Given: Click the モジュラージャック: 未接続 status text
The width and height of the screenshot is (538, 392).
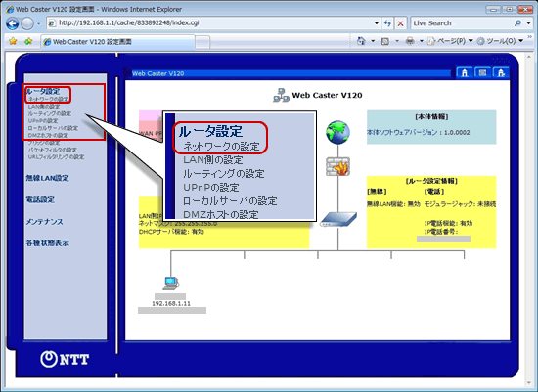Looking at the screenshot, I should tap(460, 204).
